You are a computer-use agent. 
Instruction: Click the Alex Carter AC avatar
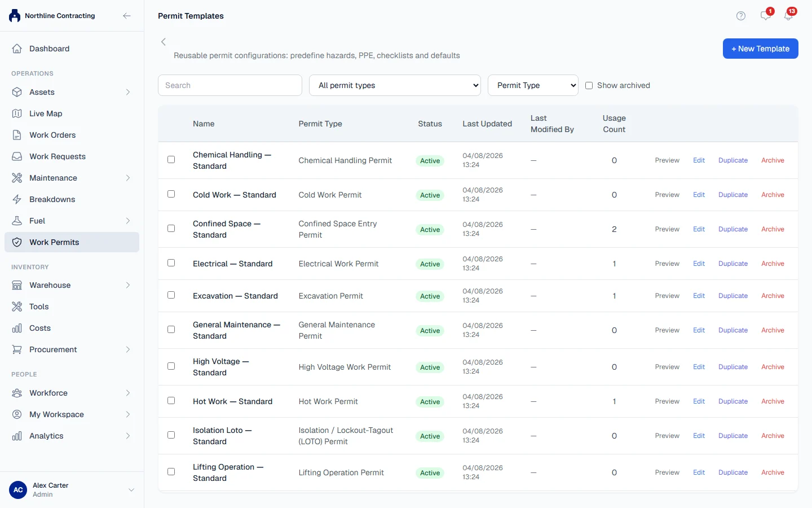point(18,490)
